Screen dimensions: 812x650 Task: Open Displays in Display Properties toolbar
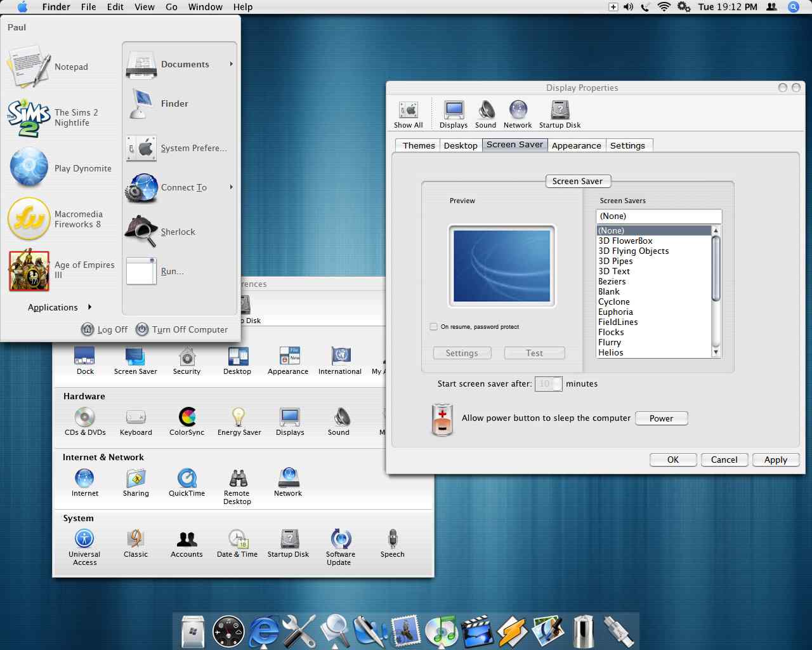point(454,115)
